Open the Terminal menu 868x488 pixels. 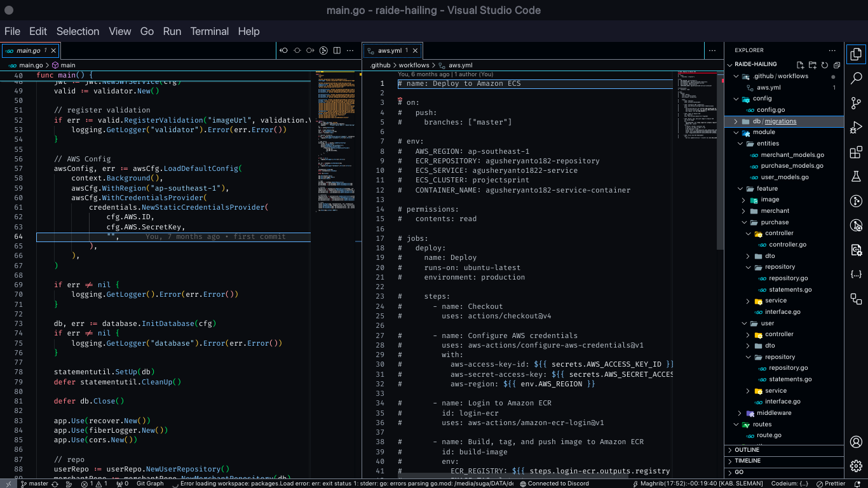point(209,31)
